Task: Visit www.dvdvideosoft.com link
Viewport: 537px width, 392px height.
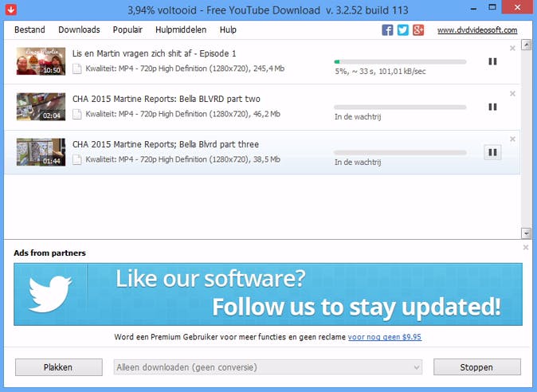Action: 477,30
